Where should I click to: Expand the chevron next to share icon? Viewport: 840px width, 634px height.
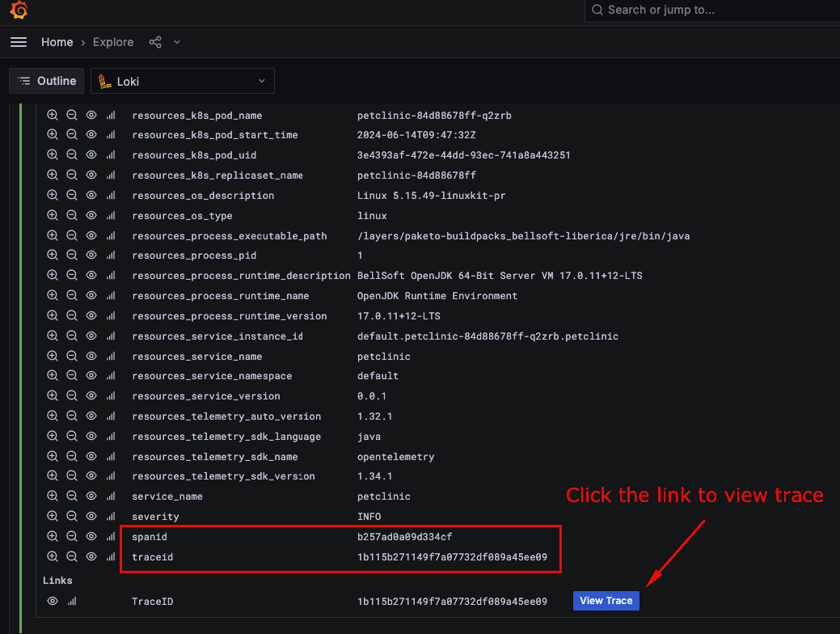coord(177,42)
